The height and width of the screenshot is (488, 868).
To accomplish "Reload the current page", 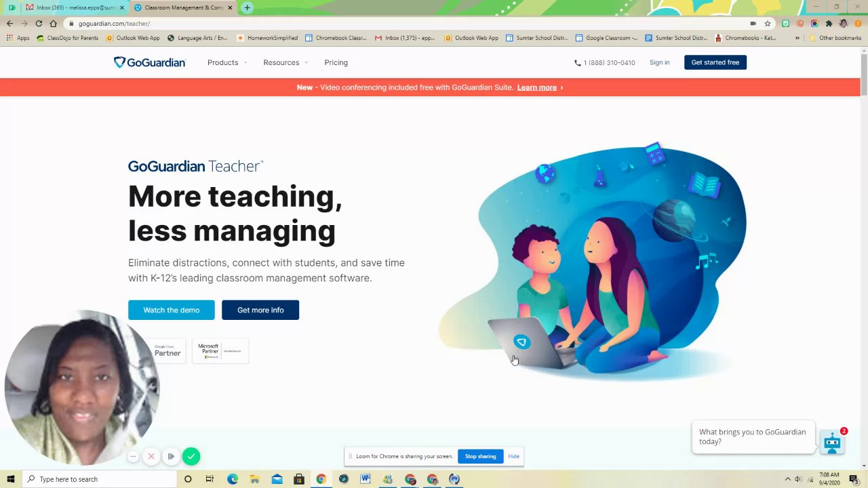I will 39,23.
